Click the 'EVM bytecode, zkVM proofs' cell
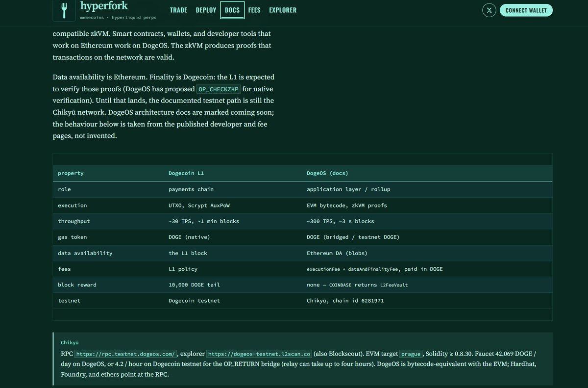The height and width of the screenshot is (388, 588). 347,206
